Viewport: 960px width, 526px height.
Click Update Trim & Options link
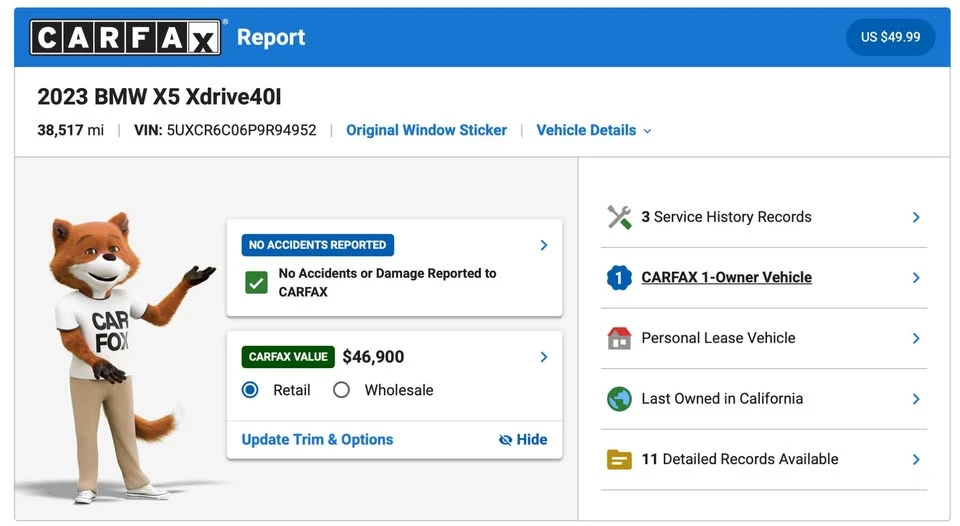coord(317,440)
